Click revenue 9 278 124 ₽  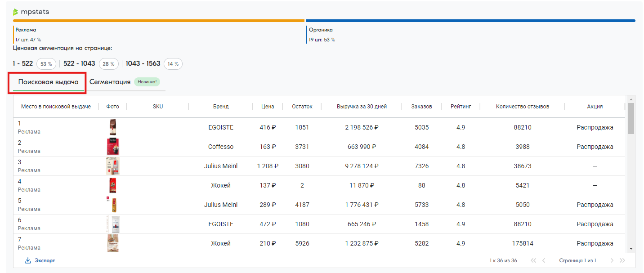coord(362,166)
